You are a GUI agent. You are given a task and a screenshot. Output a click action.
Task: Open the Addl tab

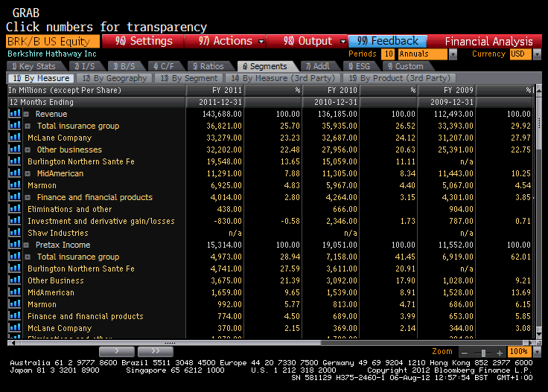coord(318,66)
